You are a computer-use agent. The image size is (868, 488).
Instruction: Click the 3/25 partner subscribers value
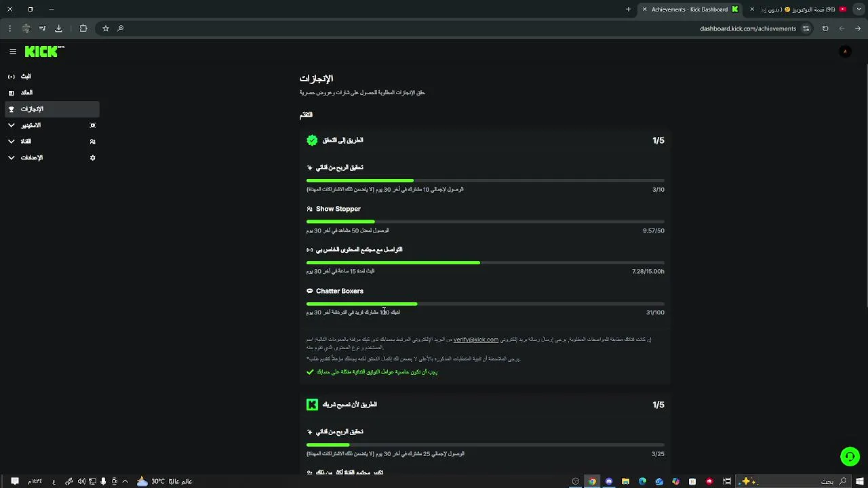[x=658, y=454]
